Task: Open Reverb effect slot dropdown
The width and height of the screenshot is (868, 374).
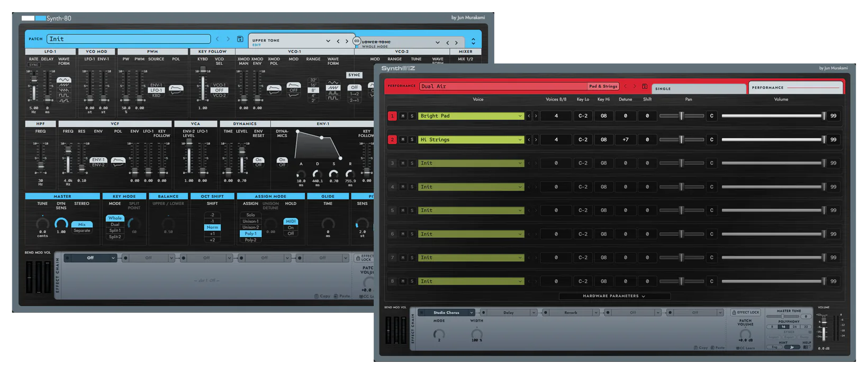Action: click(x=595, y=313)
